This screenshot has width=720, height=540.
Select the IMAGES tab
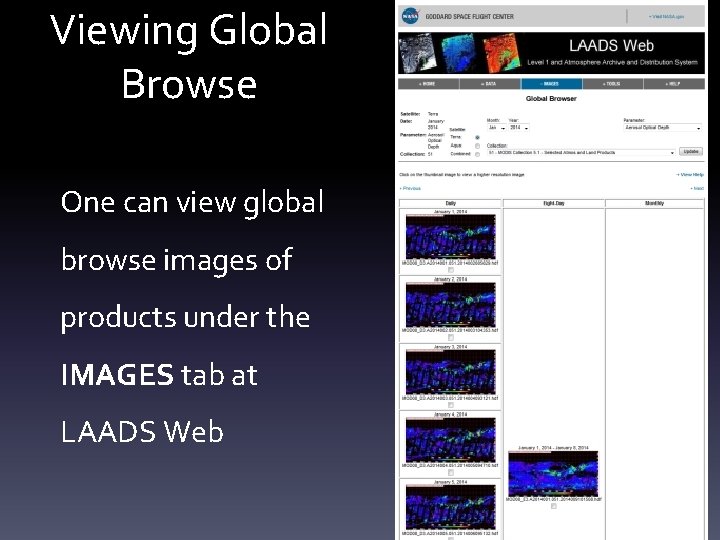click(551, 84)
